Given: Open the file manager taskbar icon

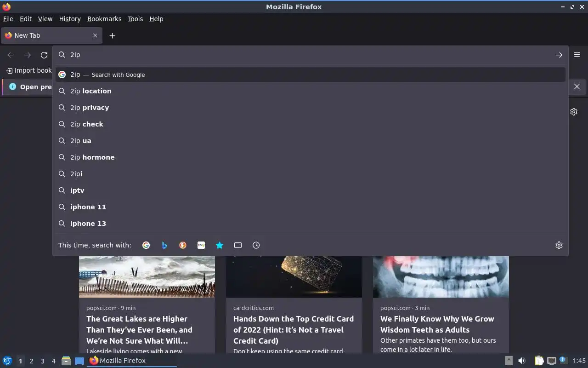Looking at the screenshot, I should [66, 361].
